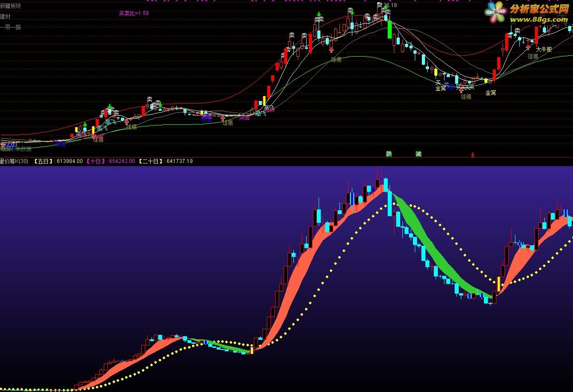
Task: Click the magenta 突击 signal label
Action: (245, 117)
